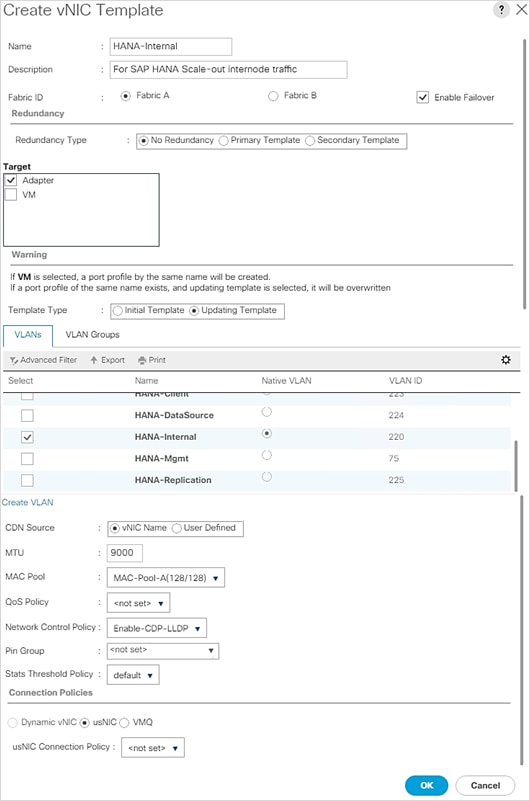This screenshot has width=530, height=801.
Task: Toggle the VM target checkbox
Action: click(11, 195)
